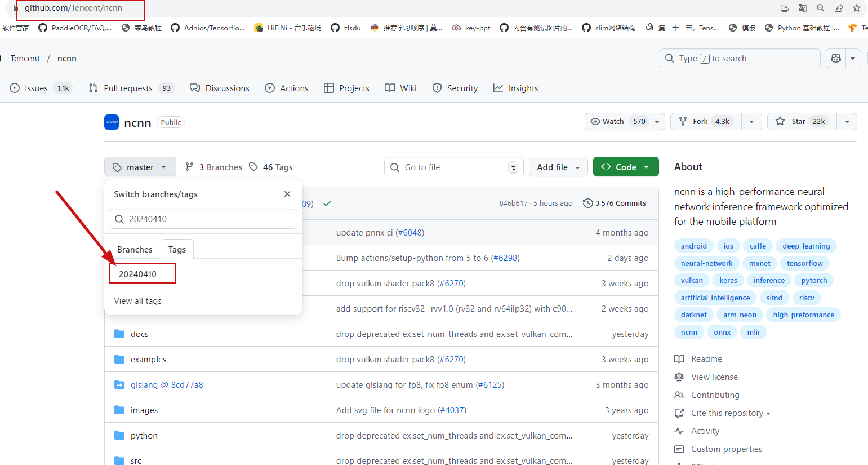Close the Switch branches/tags popup
Screen dimensions: 868x465
pyautogui.click(x=287, y=194)
